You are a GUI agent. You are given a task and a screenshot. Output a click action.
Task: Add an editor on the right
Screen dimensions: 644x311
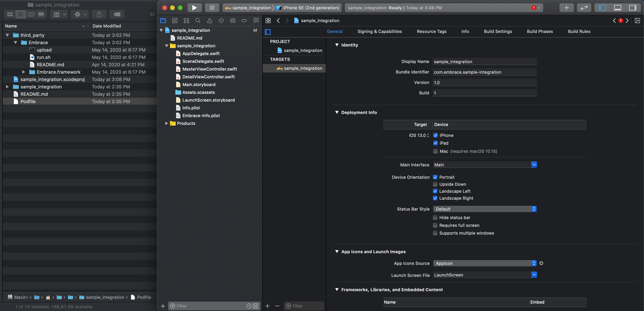pyautogui.click(x=638, y=21)
